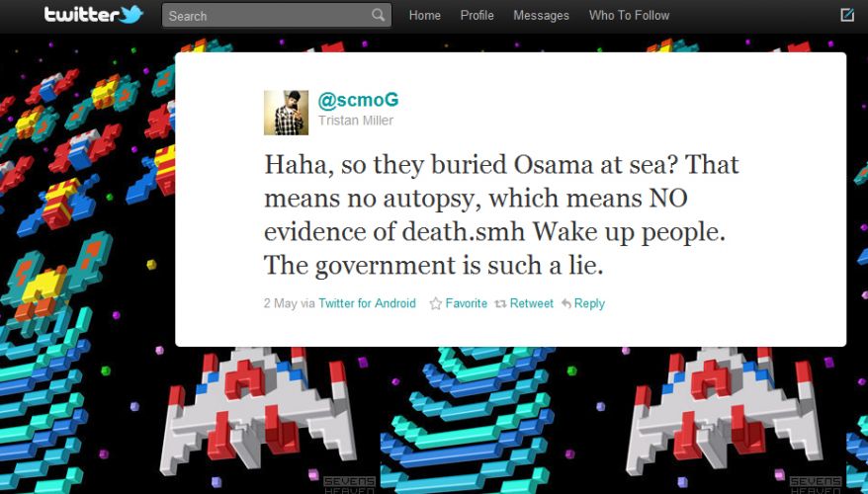Click the Favorite text link

466,303
